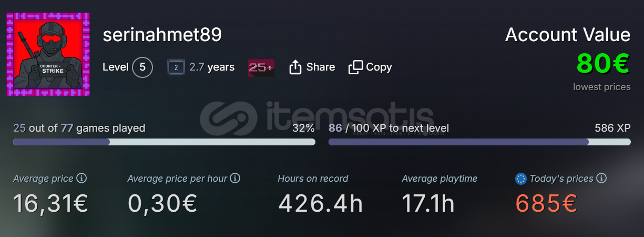This screenshot has width=644, height=237.
Task: Open the Counter-Strike profile avatar
Action: [48, 54]
